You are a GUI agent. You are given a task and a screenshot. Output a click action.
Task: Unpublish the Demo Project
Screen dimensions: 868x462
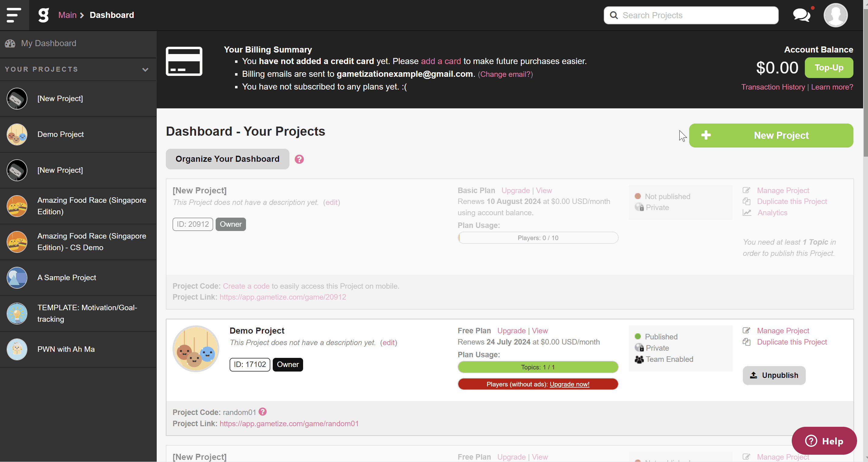[x=774, y=375]
